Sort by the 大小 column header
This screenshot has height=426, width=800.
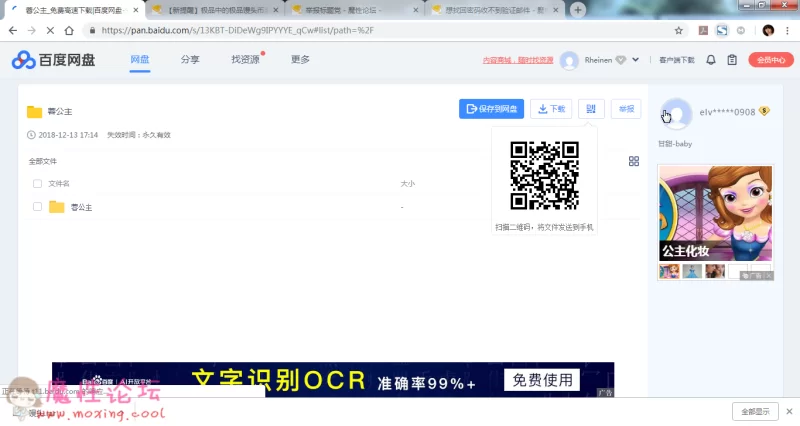(407, 184)
